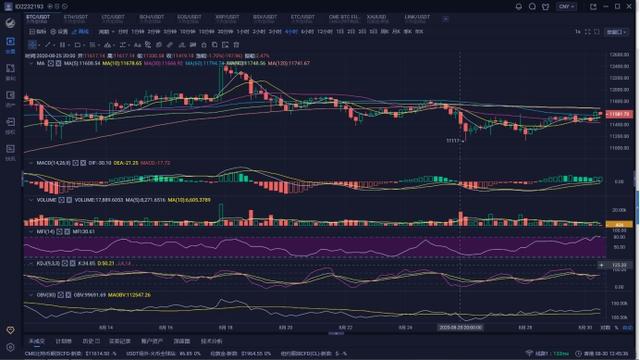Open the gear settings icon at sidebar bottom
640x360 pixels.
[x=10, y=347]
